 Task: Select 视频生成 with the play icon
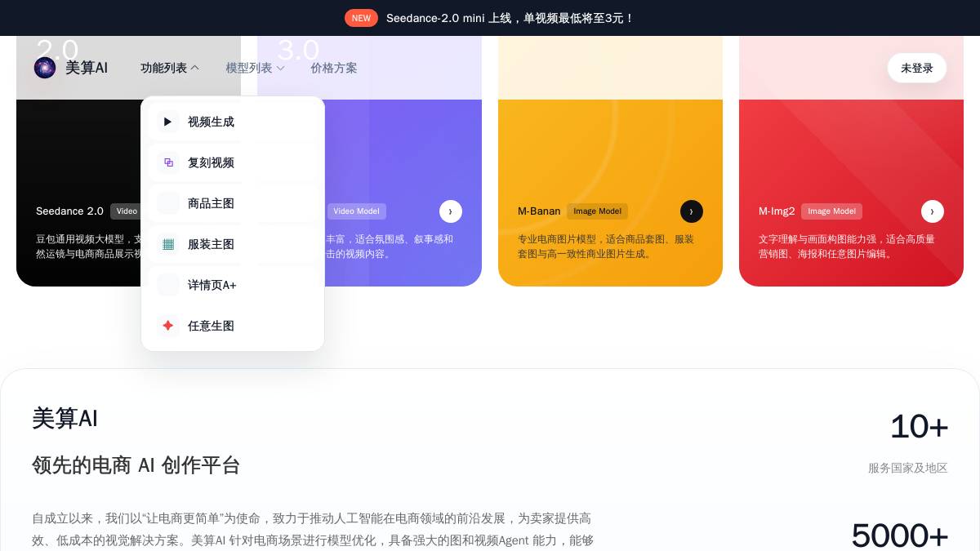coord(233,122)
